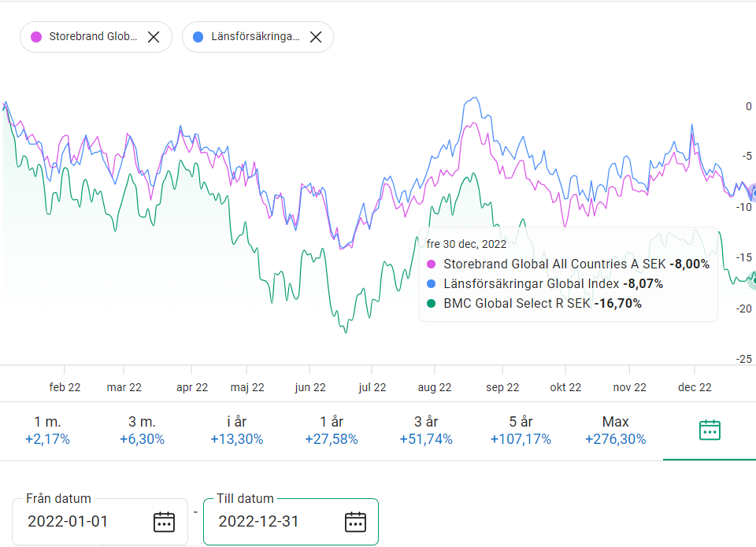
Task: Choose the 5 år period tab
Action: click(521, 431)
